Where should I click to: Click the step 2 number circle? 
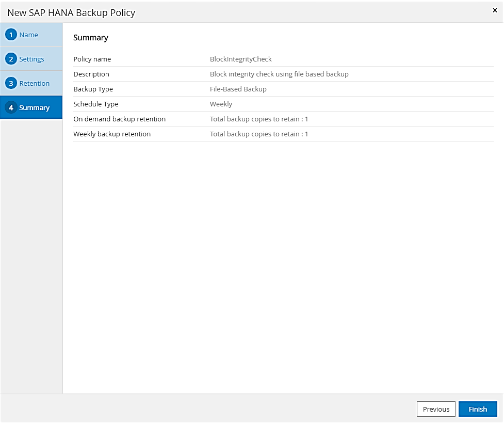point(11,59)
